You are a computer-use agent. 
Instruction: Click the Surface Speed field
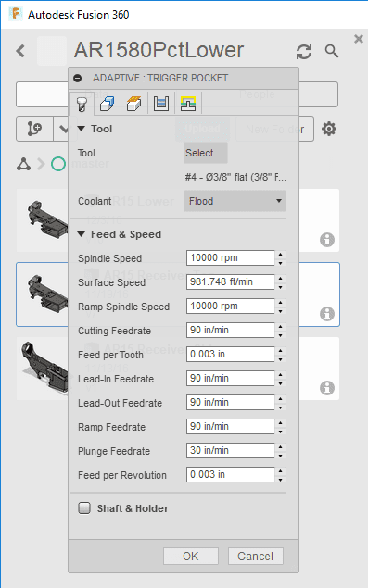(231, 282)
